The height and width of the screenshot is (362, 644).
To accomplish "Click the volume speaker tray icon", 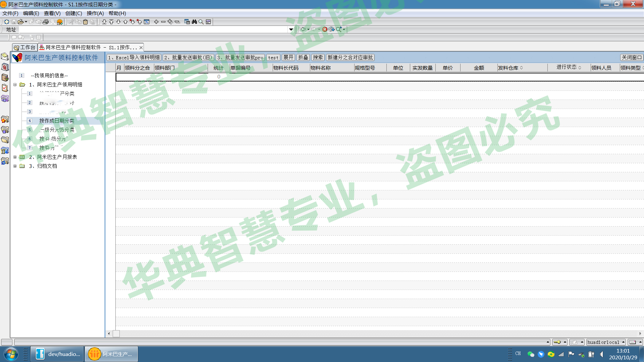I will click(602, 354).
